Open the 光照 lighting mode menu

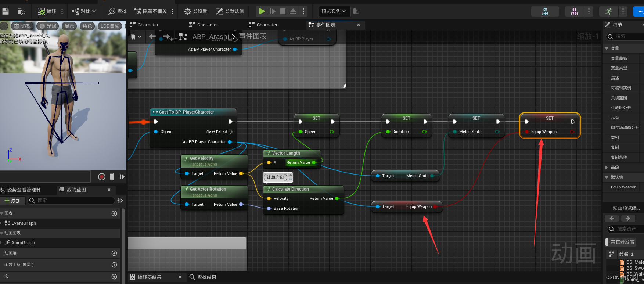click(48, 26)
